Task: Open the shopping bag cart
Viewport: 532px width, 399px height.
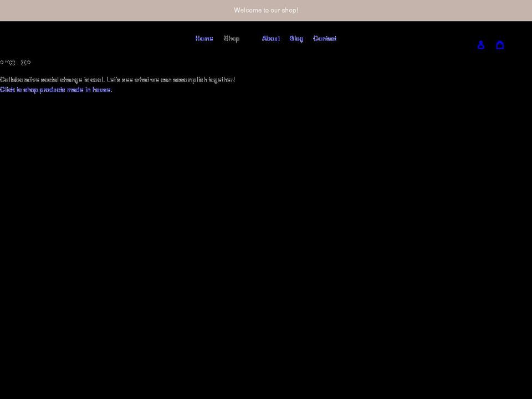Action: coord(500,45)
